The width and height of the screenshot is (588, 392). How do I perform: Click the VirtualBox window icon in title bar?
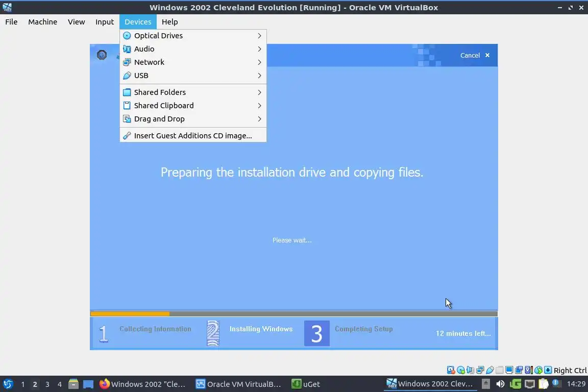7,7
